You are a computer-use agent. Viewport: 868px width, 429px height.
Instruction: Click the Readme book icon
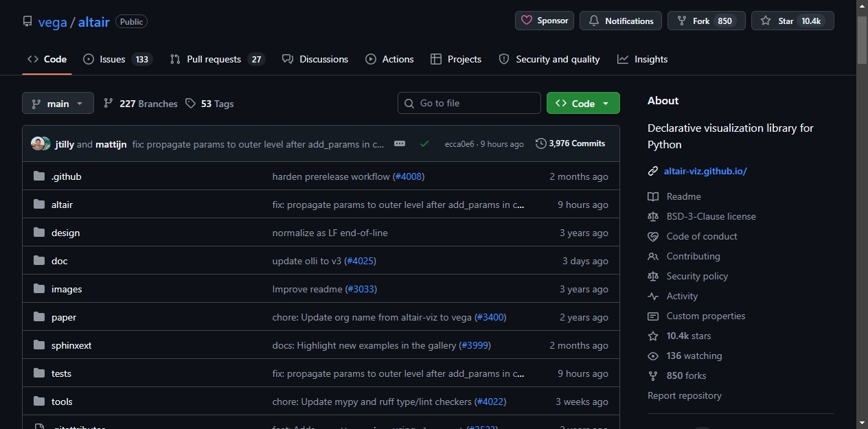pos(653,196)
